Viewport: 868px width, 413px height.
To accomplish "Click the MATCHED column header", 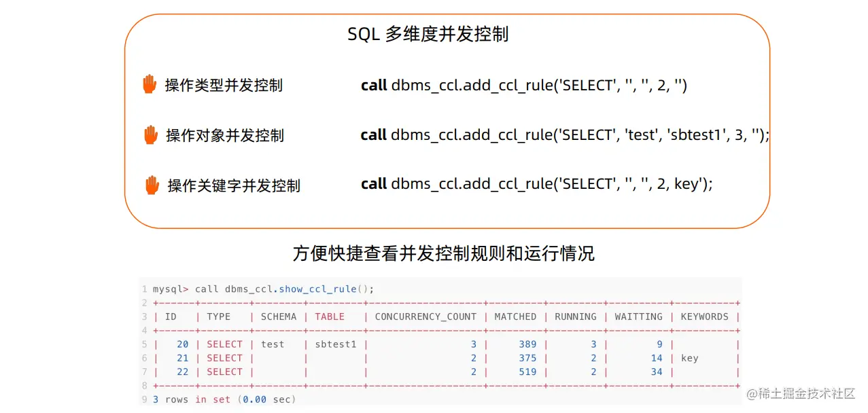I will pos(515,317).
